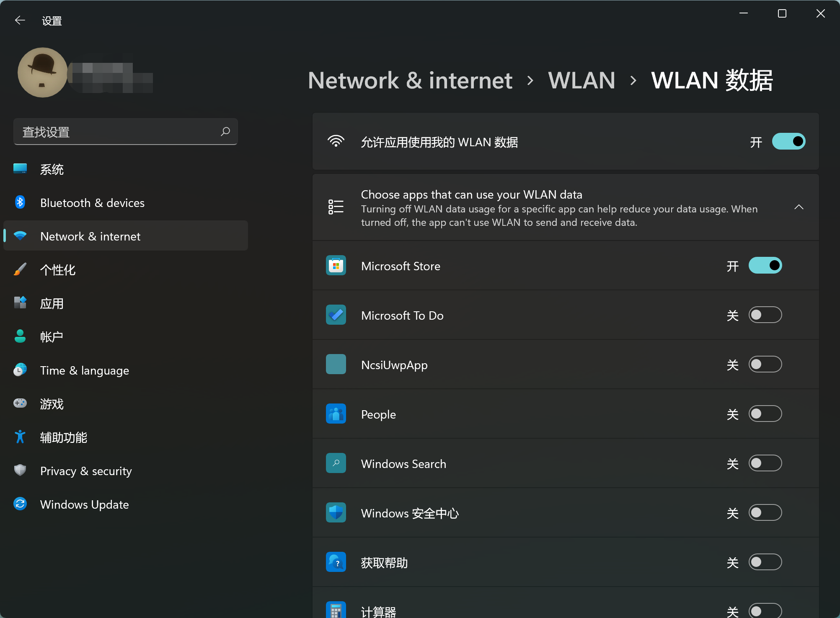Click the Privacy & security shield icon
The image size is (840, 618).
pyautogui.click(x=20, y=470)
